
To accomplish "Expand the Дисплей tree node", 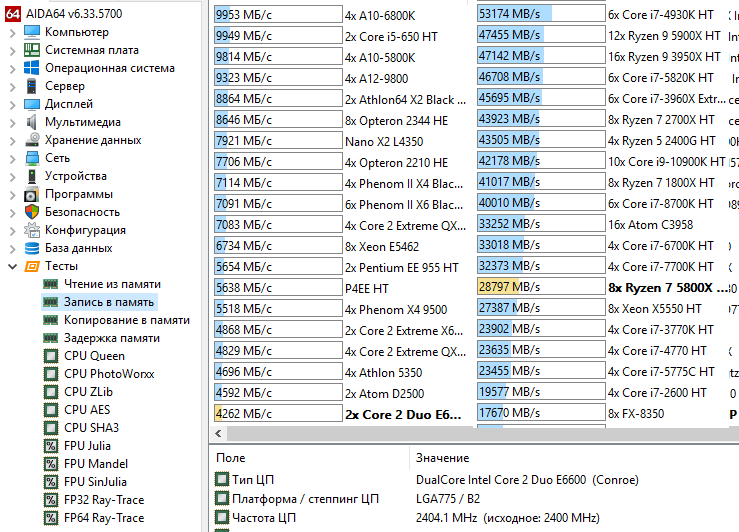I will (13, 105).
